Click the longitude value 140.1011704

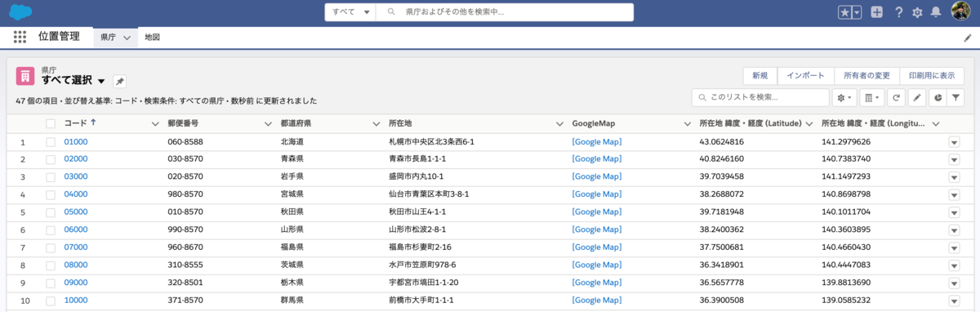pos(846,212)
